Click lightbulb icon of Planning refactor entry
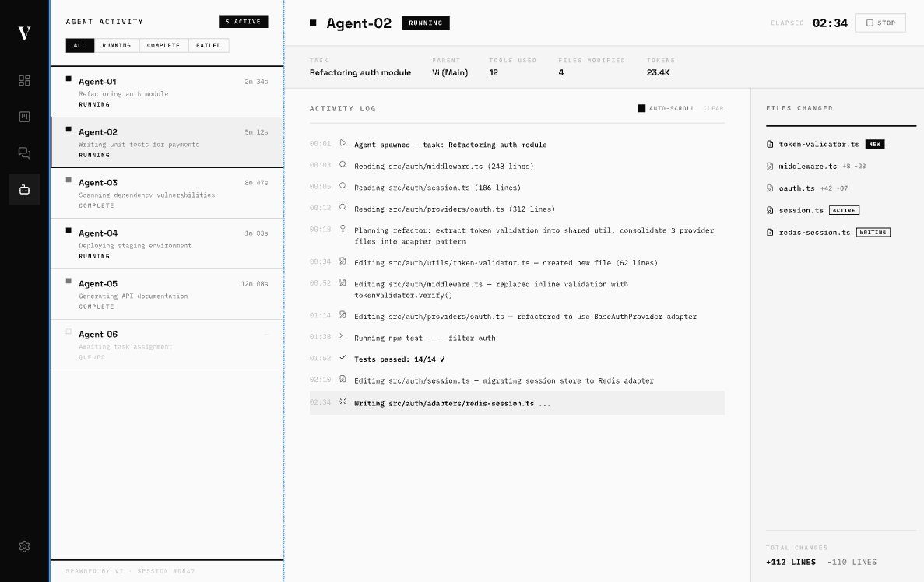This screenshot has width=924, height=582. [343, 229]
